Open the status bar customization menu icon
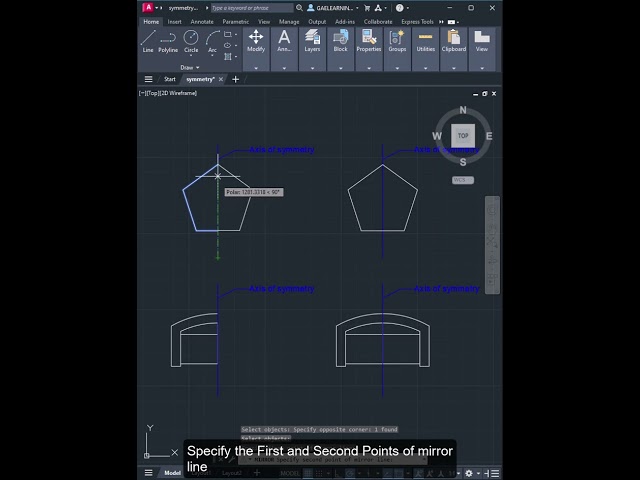The height and width of the screenshot is (480, 640). coord(495,473)
